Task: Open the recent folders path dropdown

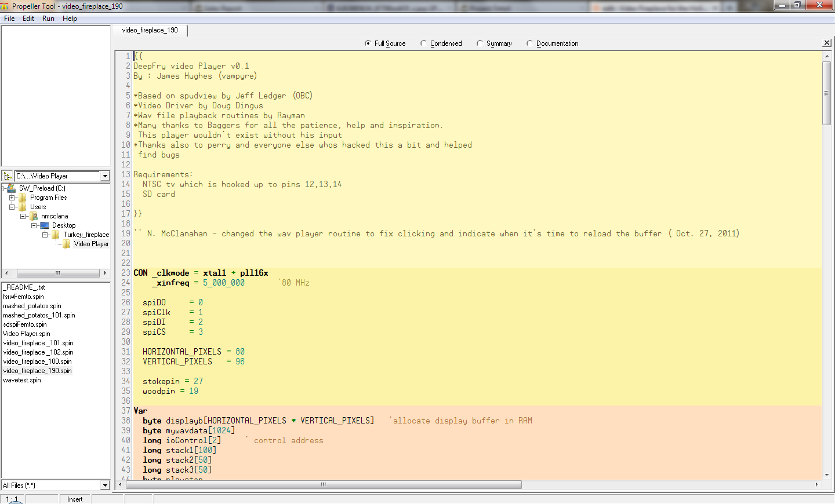Action: 105,176
